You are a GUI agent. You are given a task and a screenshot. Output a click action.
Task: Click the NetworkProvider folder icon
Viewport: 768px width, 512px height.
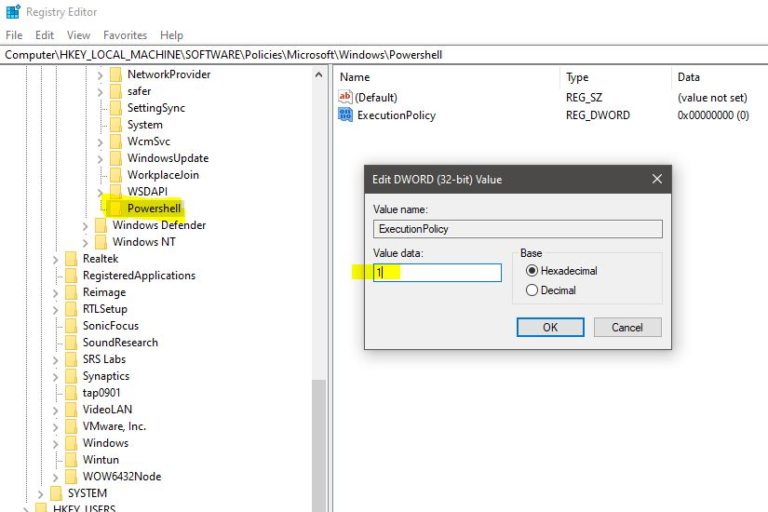coord(116,74)
